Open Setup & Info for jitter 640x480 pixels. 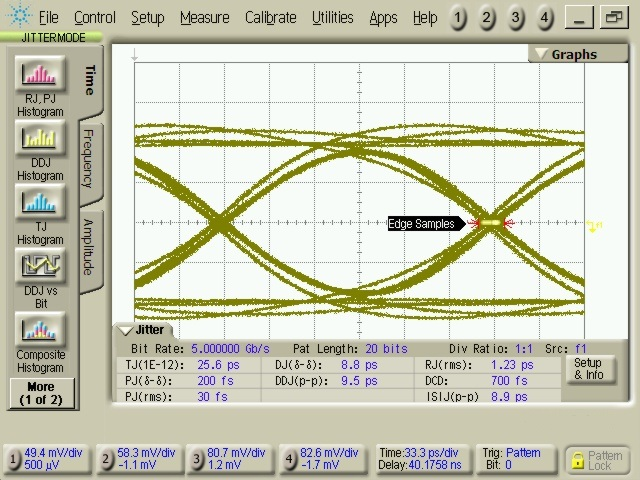(x=589, y=369)
